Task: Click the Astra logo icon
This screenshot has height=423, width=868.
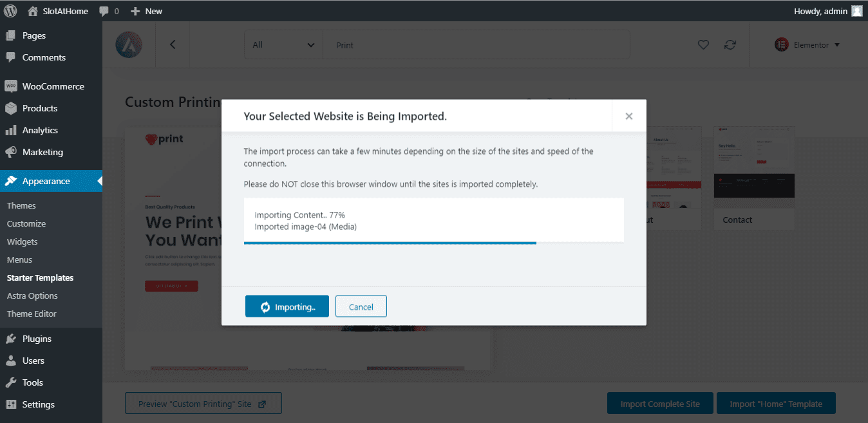Action: point(129,45)
